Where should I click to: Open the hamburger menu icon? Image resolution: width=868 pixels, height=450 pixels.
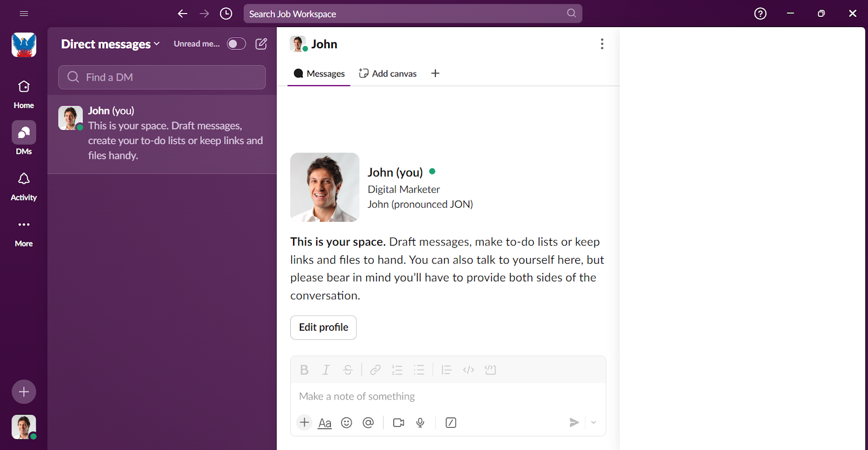(x=24, y=14)
